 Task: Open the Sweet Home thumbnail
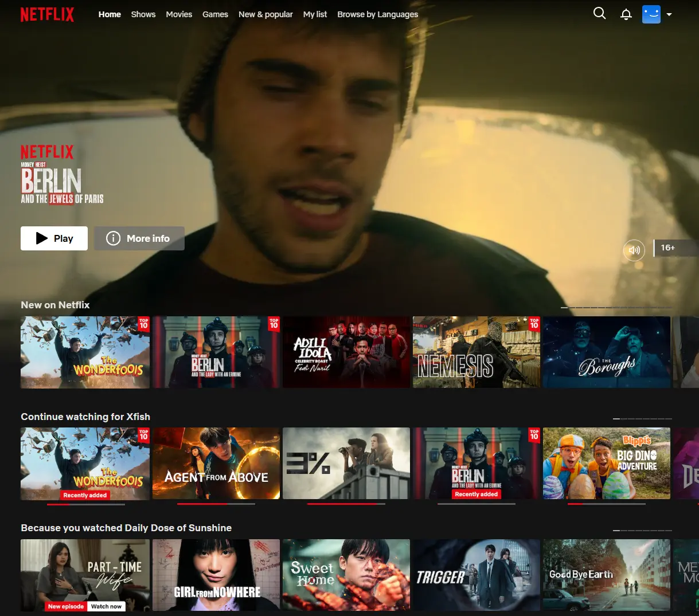pos(346,575)
